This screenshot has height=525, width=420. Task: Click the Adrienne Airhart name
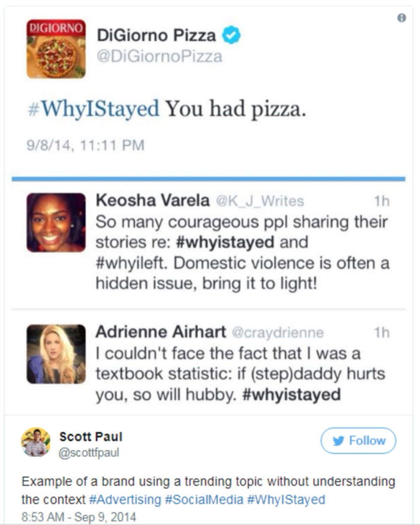161,332
